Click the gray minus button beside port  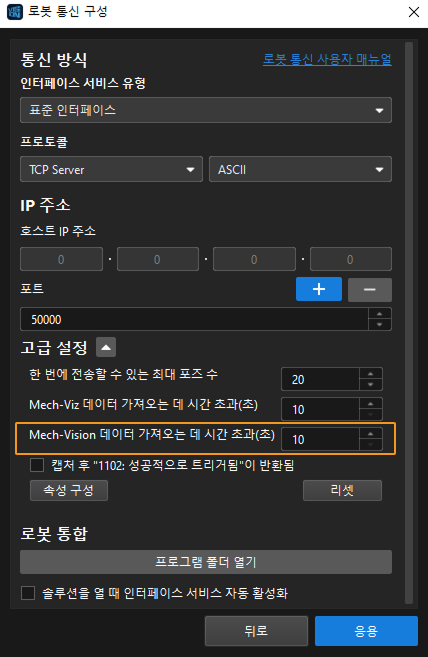(370, 290)
